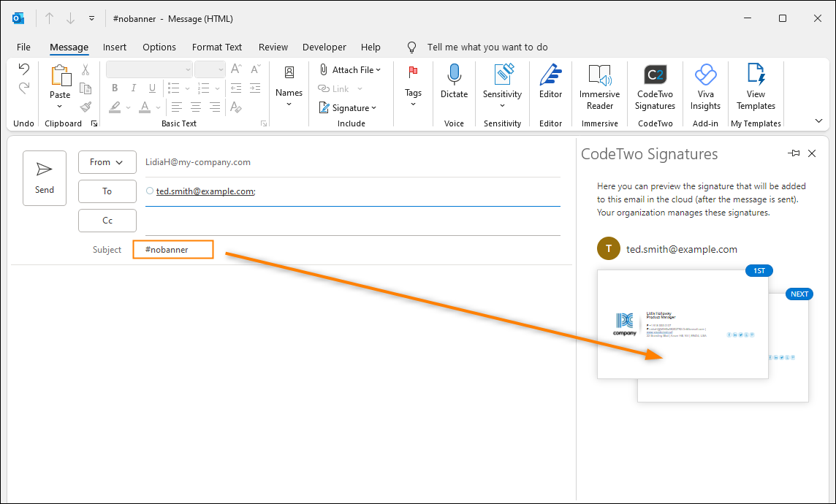Pin the CodeTwo Signatures pane
This screenshot has width=836, height=504.
pos(794,153)
